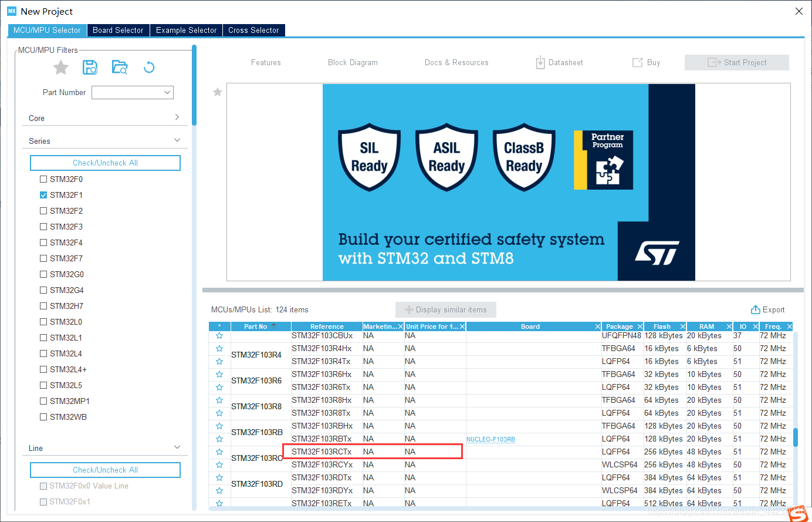Image resolution: width=812 pixels, height=522 pixels.
Task: Click Check/Uncheck All under Series
Action: 105,163
